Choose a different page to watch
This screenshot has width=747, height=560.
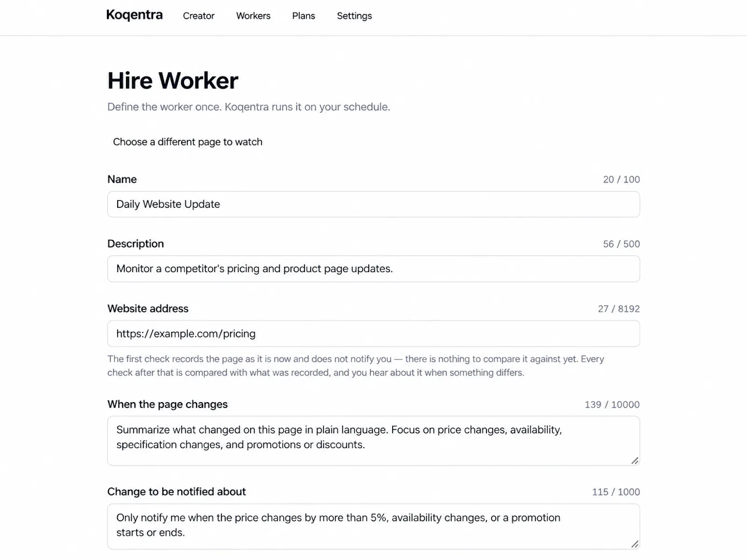click(188, 142)
